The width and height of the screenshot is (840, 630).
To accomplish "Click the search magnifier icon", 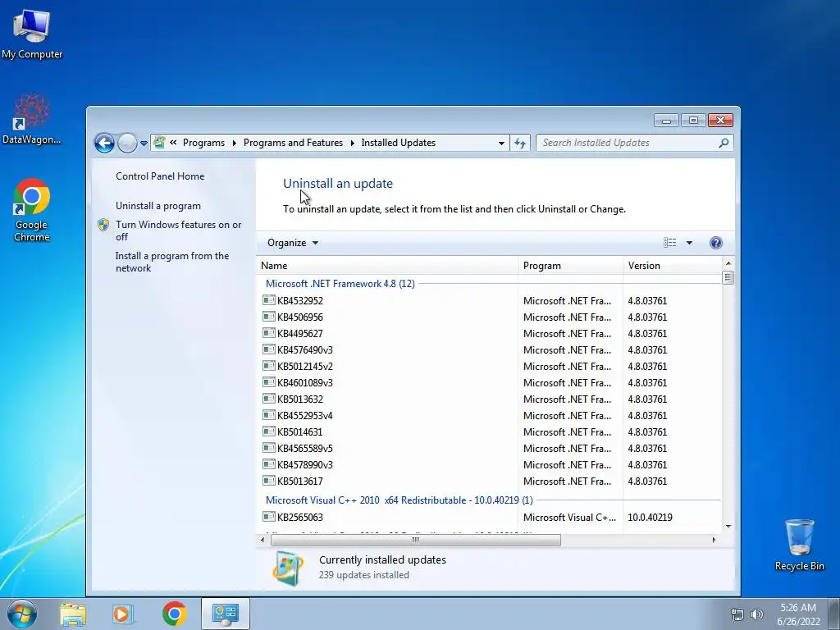I will click(724, 143).
